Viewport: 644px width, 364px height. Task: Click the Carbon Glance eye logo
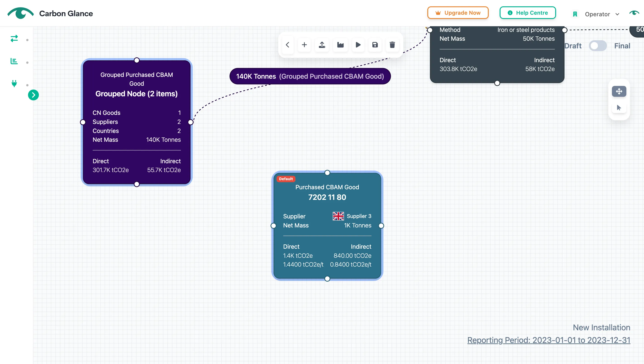21,13
